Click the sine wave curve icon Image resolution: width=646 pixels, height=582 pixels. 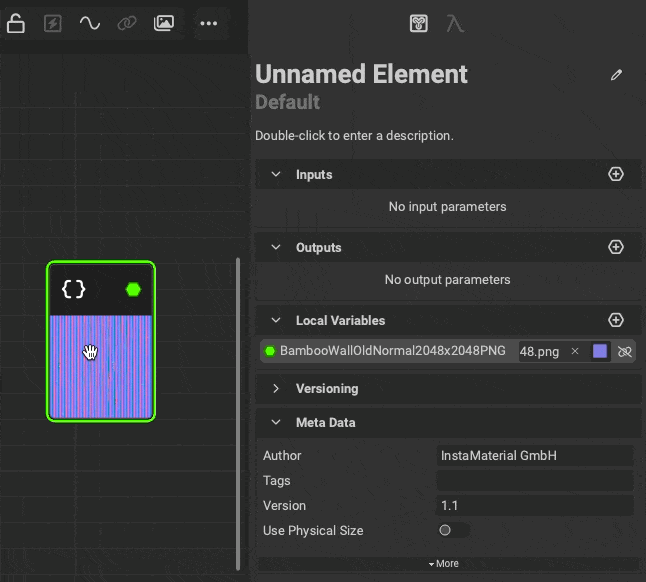(x=90, y=23)
